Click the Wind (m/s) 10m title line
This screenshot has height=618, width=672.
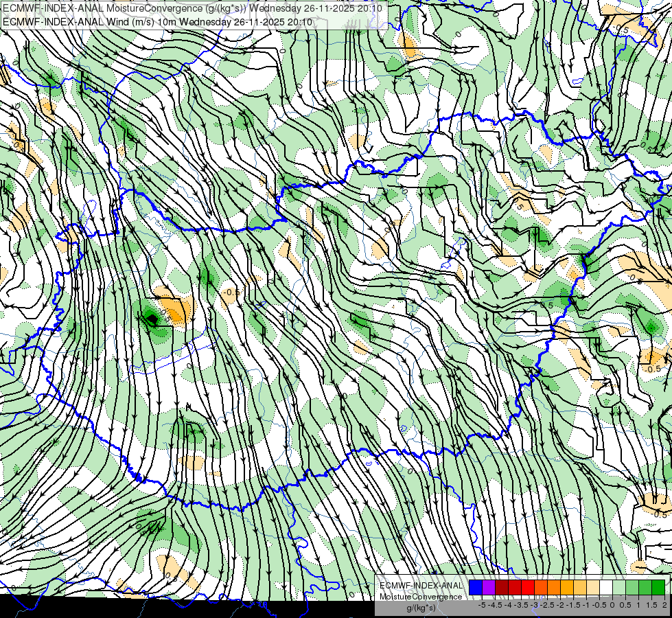tap(157, 22)
